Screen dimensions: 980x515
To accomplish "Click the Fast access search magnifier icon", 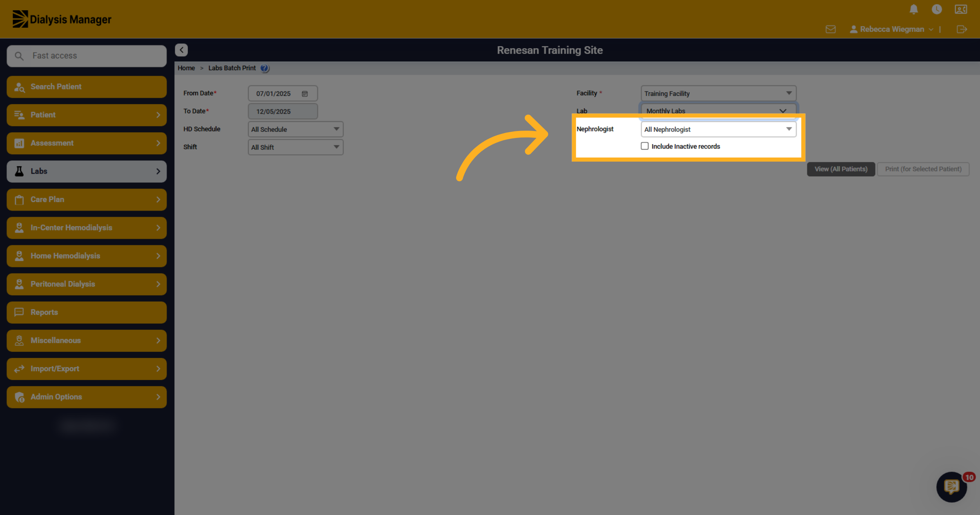I will tap(19, 56).
